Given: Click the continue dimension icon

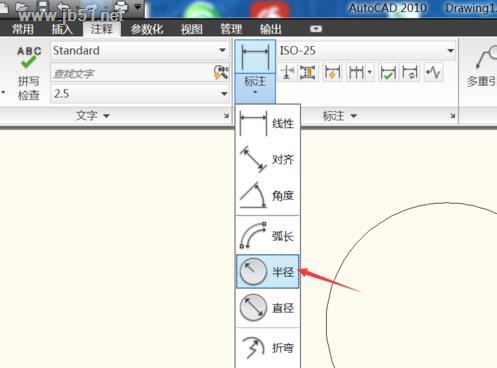Looking at the screenshot, I should 356,72.
